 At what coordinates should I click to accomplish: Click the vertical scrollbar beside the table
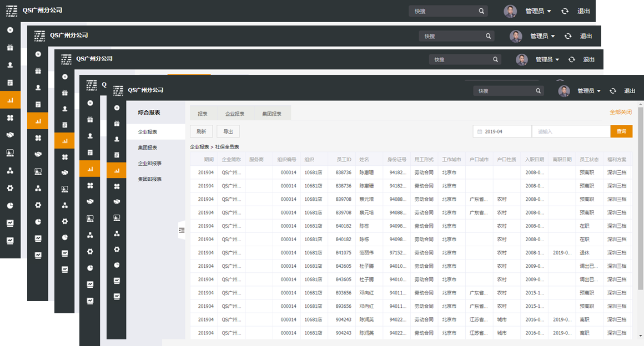[640, 222]
